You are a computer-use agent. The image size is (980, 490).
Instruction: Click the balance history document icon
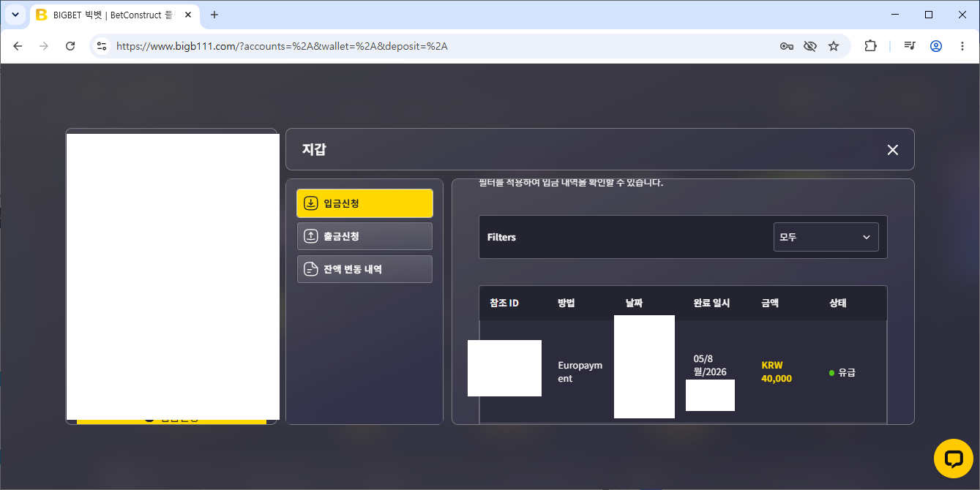coord(310,269)
